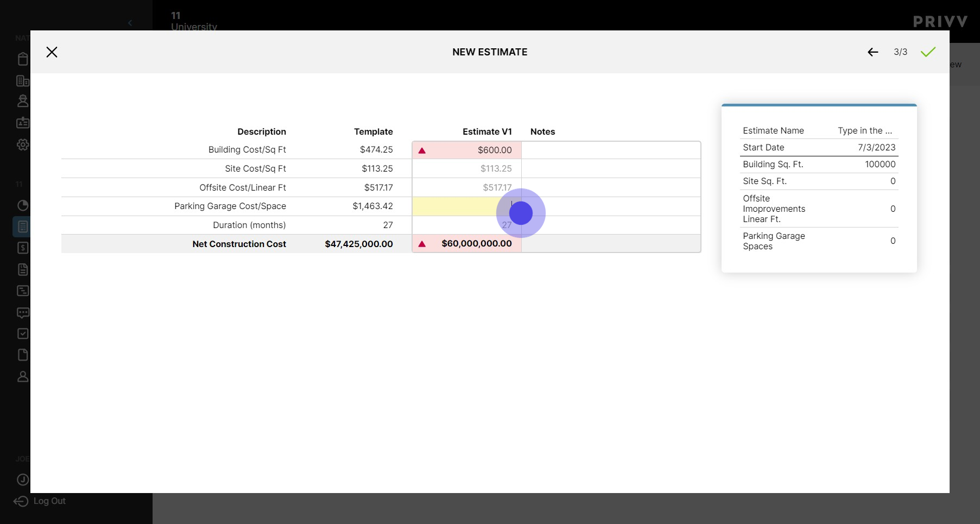Go back to previous step with arrow
Viewport: 980px width, 524px height.
click(x=872, y=52)
